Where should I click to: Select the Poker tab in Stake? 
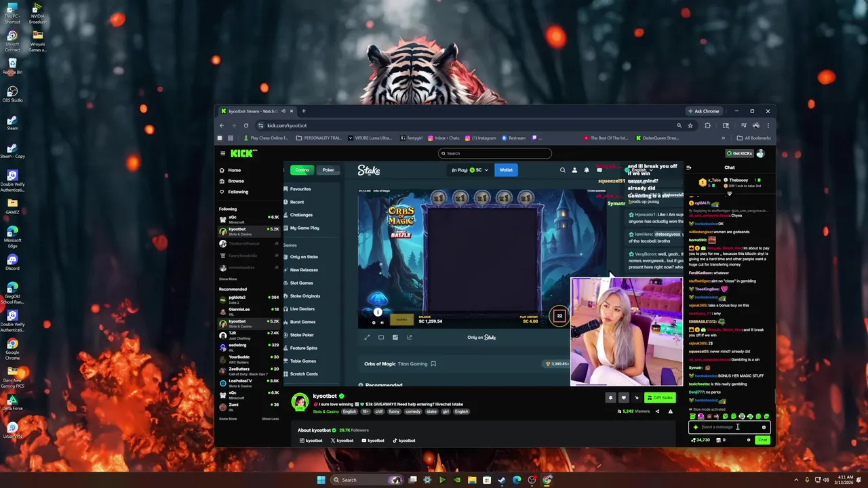[x=328, y=170]
